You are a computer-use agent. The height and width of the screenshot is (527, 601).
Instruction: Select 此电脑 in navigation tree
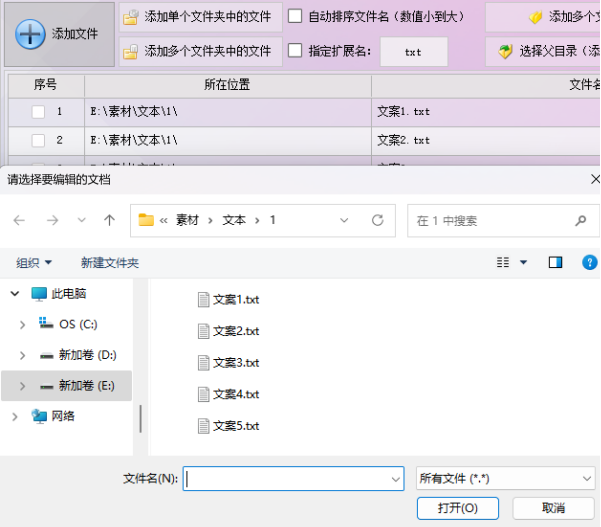coord(69,294)
